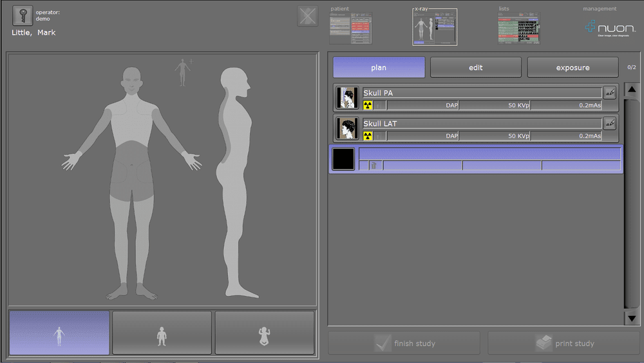Click the edit icon beside Skull LAT
This screenshot has width=644, height=363.
(610, 123)
